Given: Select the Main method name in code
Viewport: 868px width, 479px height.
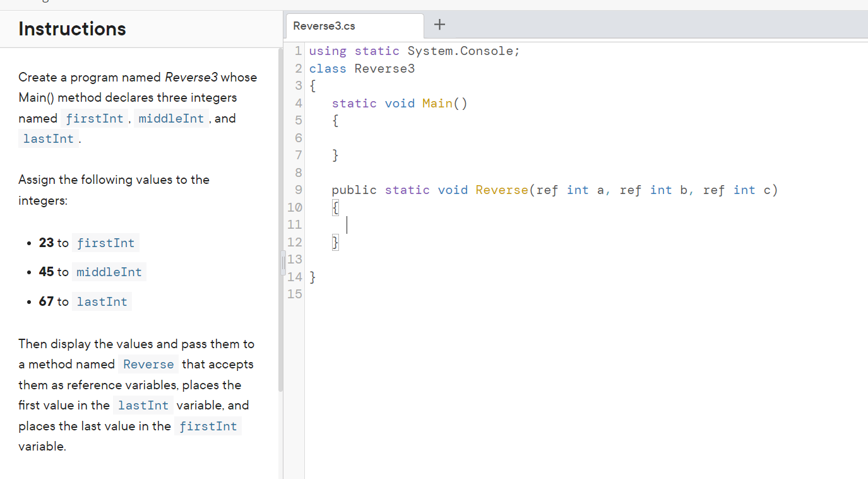Looking at the screenshot, I should pos(437,102).
